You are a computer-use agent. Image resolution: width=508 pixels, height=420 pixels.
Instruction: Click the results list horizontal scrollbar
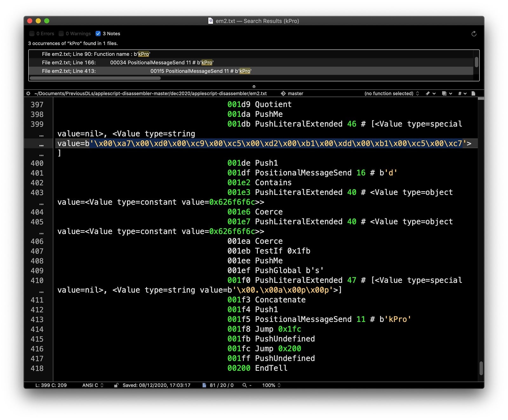click(x=95, y=78)
